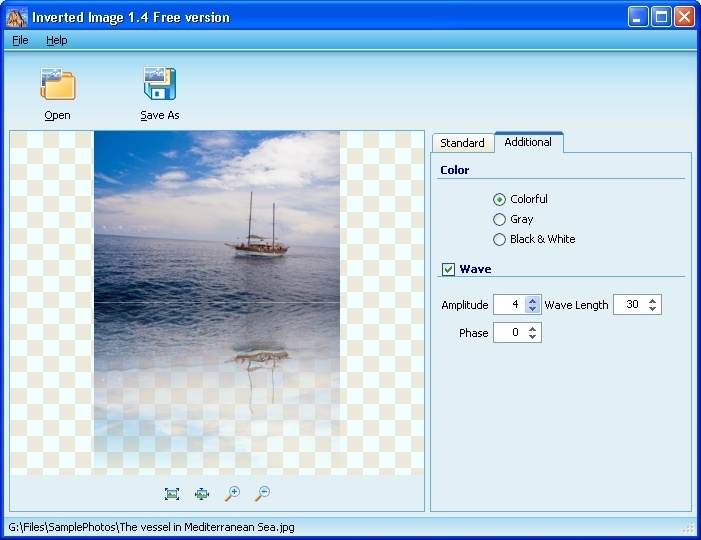Select the Colorful radio option
The image size is (701, 540).
click(x=499, y=199)
